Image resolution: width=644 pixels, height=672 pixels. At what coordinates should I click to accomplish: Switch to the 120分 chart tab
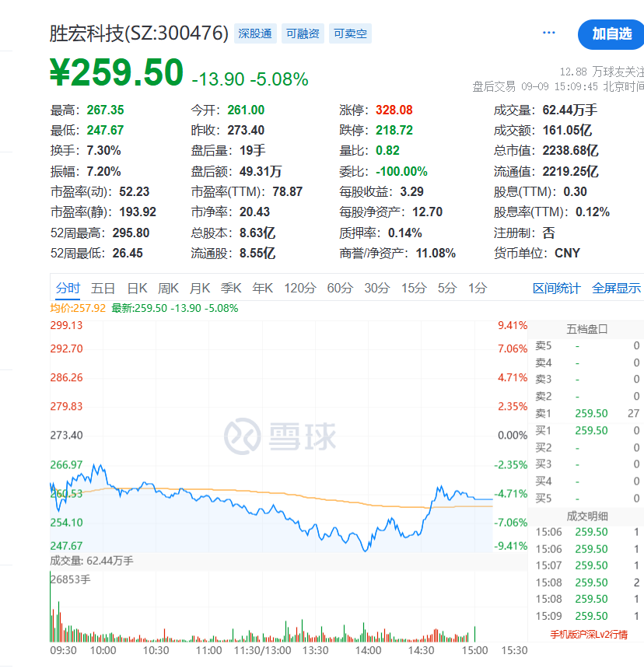click(x=300, y=288)
